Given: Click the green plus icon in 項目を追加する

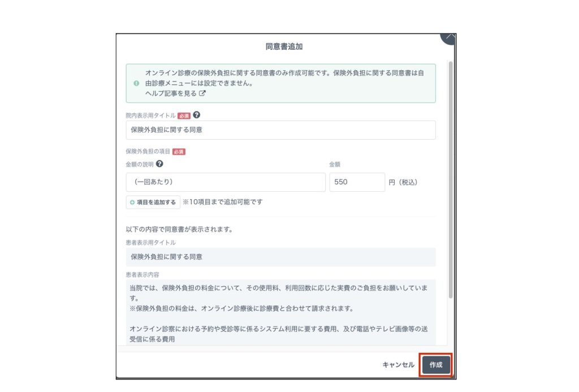Looking at the screenshot, I should point(132,202).
